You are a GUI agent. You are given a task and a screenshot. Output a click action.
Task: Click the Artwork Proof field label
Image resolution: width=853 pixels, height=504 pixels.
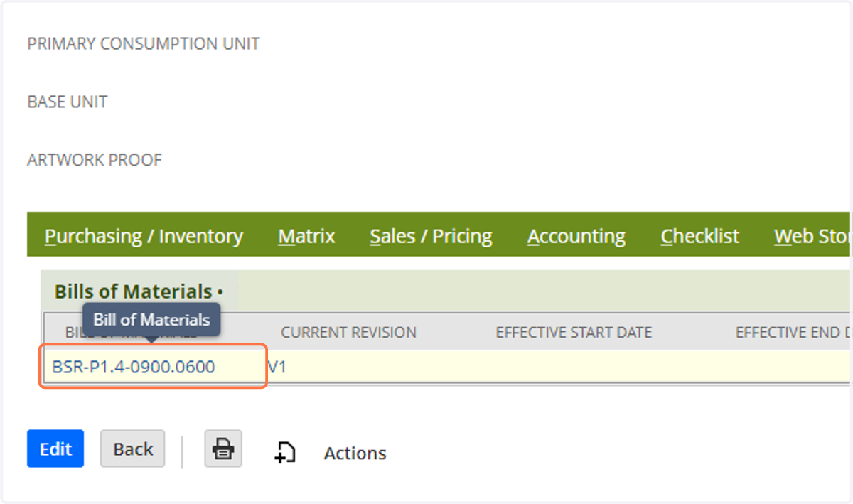tap(95, 161)
